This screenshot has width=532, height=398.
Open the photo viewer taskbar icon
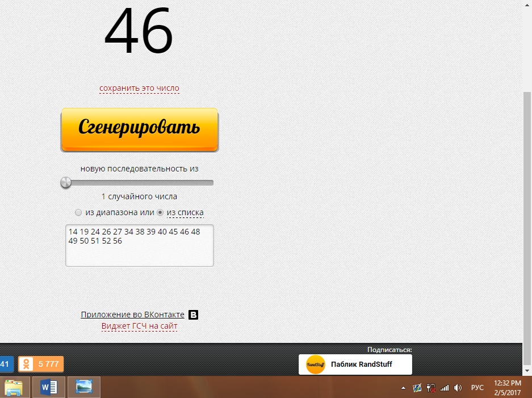pos(84,387)
